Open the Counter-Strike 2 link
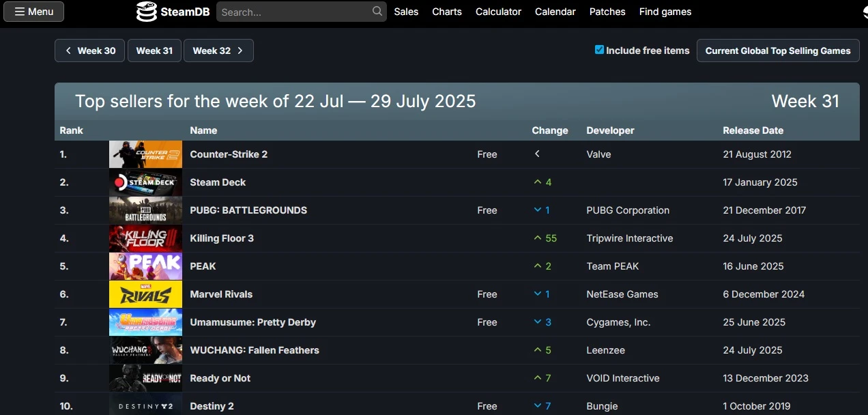The height and width of the screenshot is (415, 868). 229,154
